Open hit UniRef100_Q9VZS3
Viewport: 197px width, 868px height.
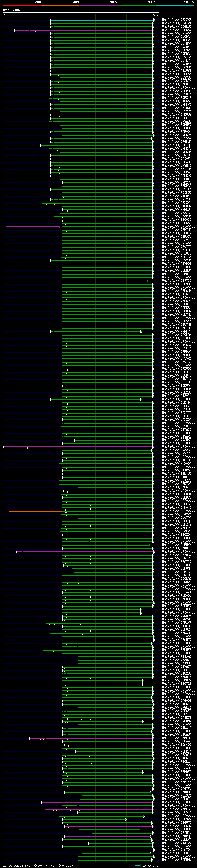coord(177,454)
